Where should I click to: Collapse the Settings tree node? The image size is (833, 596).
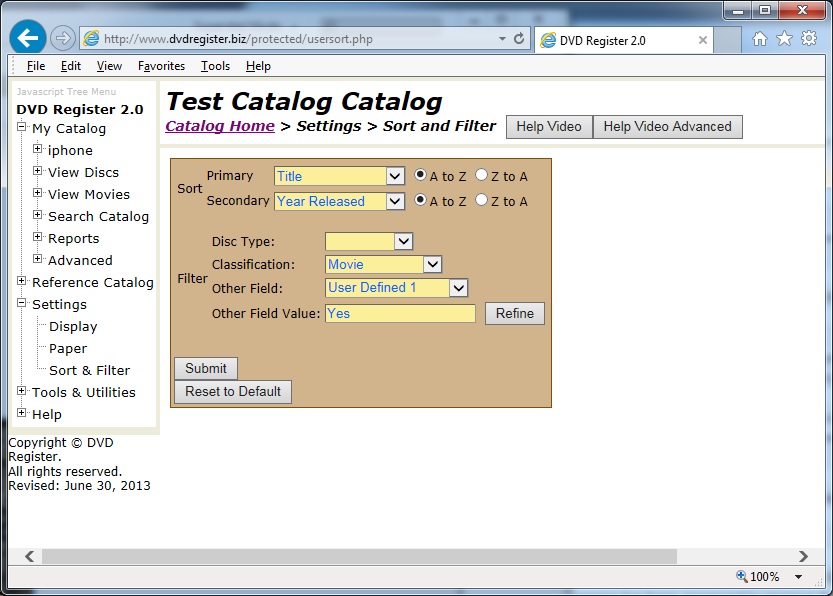pyautogui.click(x=21, y=303)
